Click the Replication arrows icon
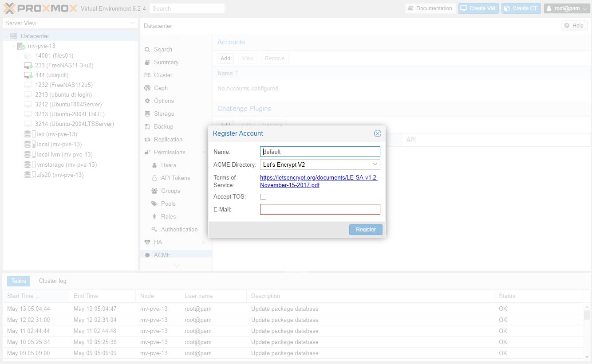592x364 pixels. [147, 140]
